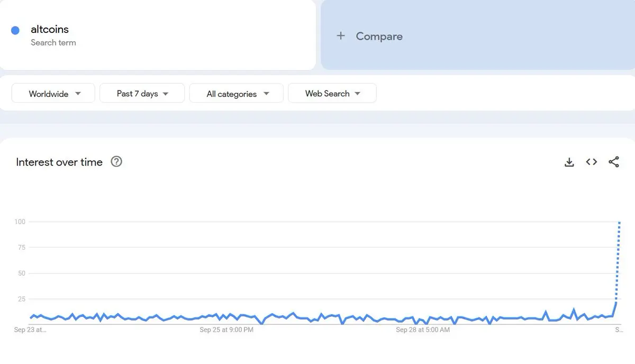
Task: Edit the altcoins search term
Action: pyautogui.click(x=50, y=29)
